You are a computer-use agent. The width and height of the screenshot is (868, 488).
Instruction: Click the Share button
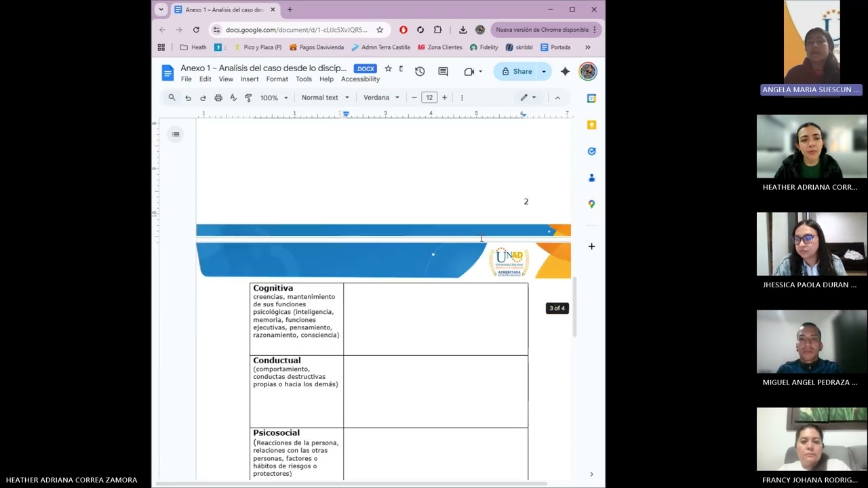pos(516,71)
